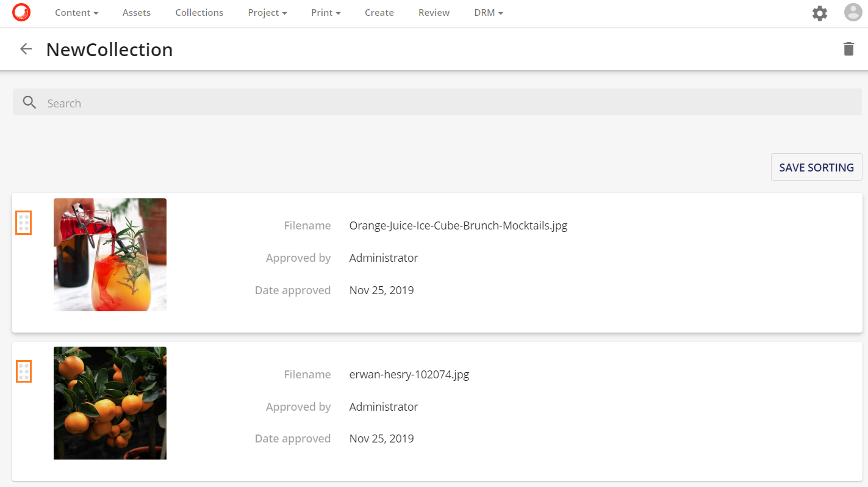Click the drag handle beside the mocktails image

tap(23, 223)
